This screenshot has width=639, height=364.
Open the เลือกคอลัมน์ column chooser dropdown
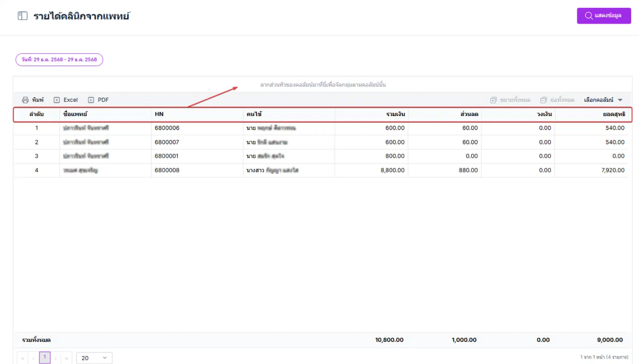pos(603,100)
